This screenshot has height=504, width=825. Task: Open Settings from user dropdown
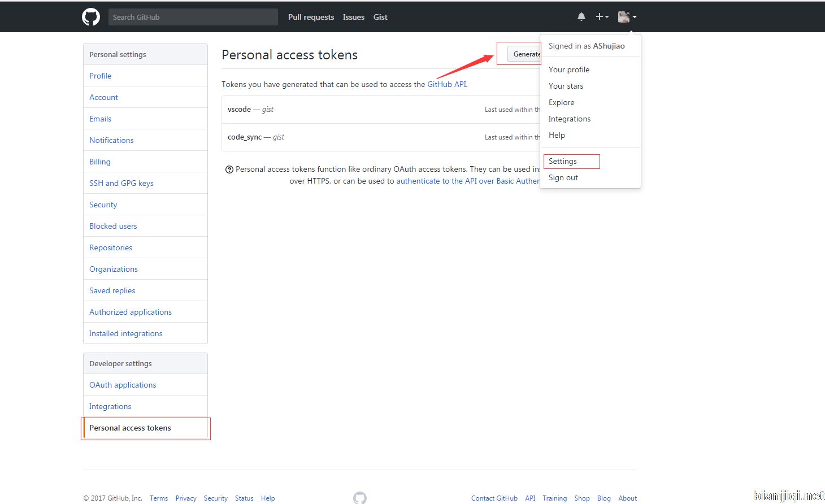(x=563, y=161)
